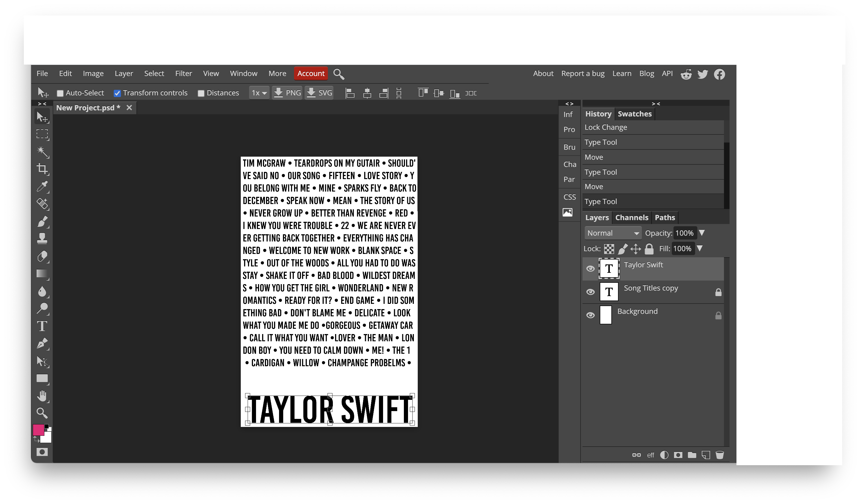
Task: Expand the narrow side panel arrows
Action: (569, 103)
